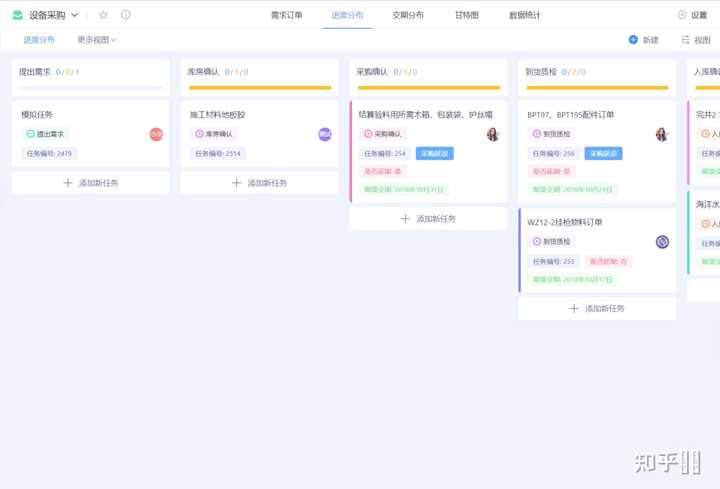Screen dimensions: 720x489
Task: Click 到货质检 status tag on WZ12-2 card
Action: [552, 242]
